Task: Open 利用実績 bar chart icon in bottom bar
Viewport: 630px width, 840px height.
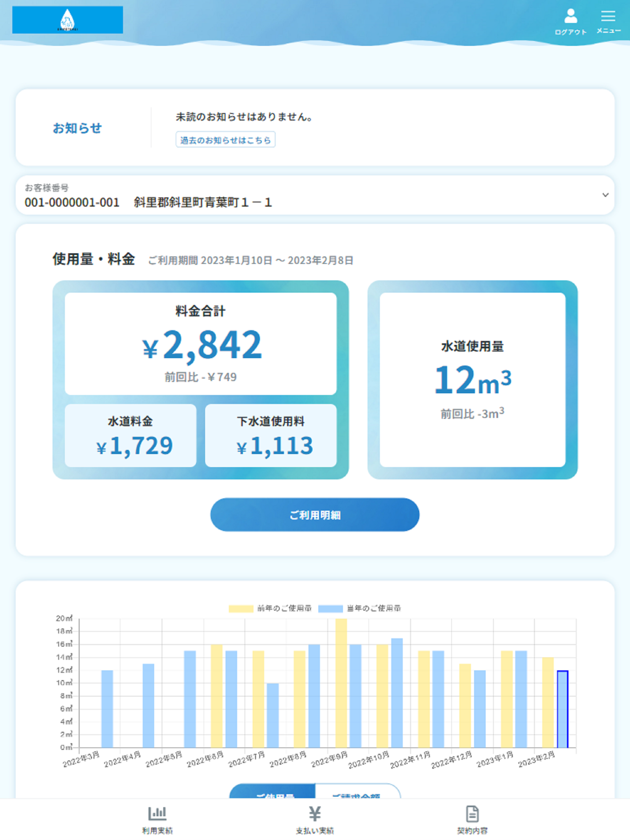Action: tap(157, 814)
